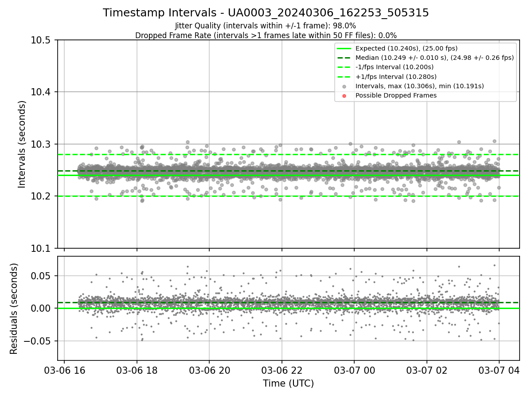Click the x-axis tick label '03-06 18'
The height and width of the screenshot is (399, 532).
click(x=137, y=370)
